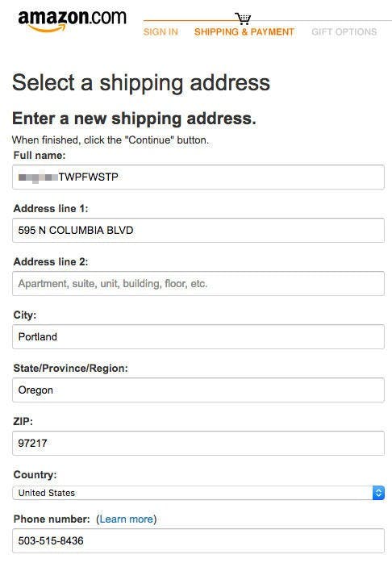The width and height of the screenshot is (392, 563).
Task: Focus the Address line 1 field
Action: tap(198, 230)
